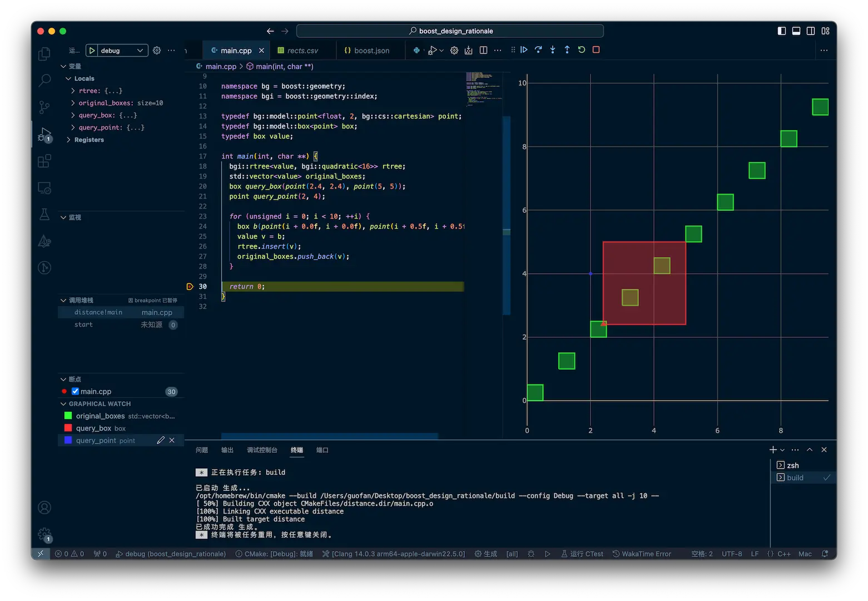Remove the query_point graphical watch entry
This screenshot has width=868, height=601.
(172, 440)
